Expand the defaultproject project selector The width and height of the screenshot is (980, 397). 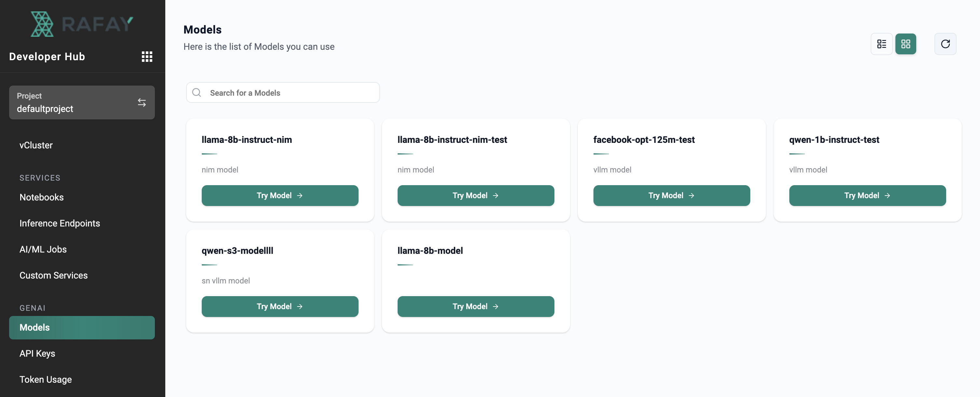[82, 103]
